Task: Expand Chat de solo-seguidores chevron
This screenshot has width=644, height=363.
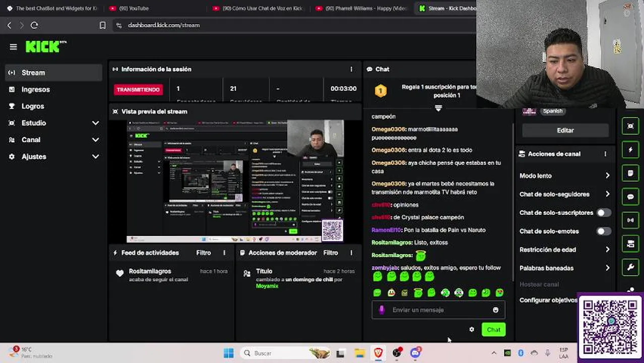Action: point(607,194)
